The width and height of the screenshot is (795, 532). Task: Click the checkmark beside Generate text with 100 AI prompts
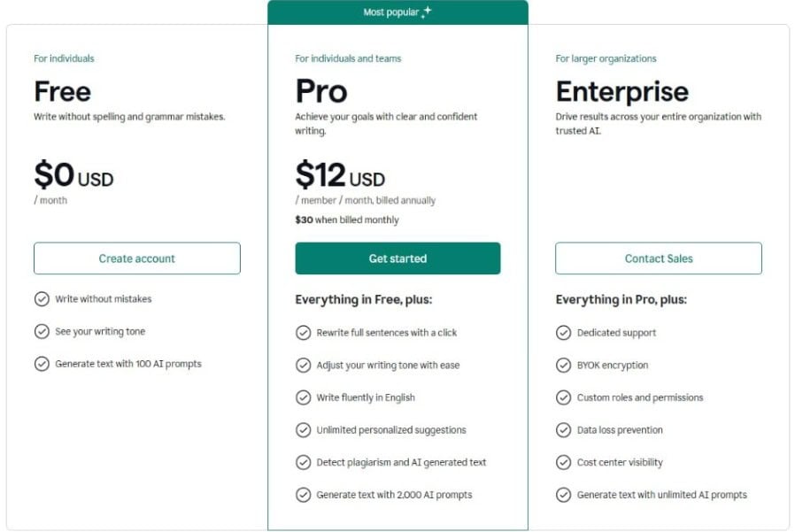(42, 364)
